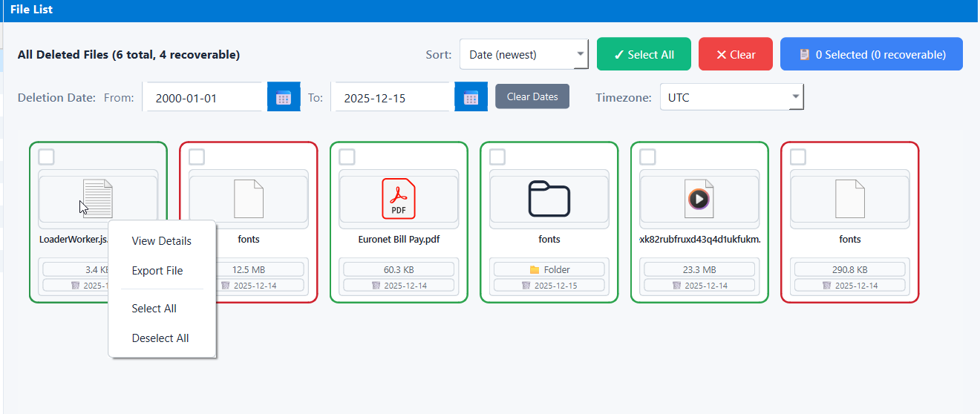Click the 60.3 KB size label
Screen dimensions: 980x414
point(399,269)
